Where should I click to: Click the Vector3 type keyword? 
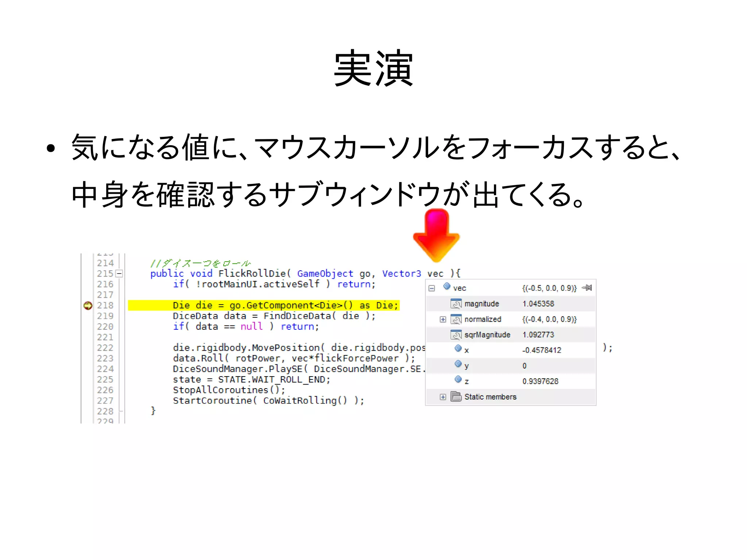(402, 273)
